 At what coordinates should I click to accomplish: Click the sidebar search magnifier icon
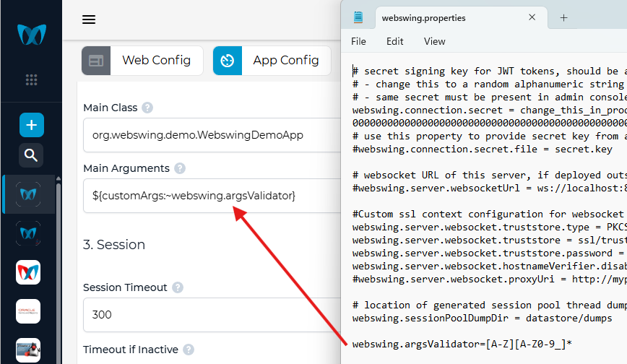click(31, 155)
